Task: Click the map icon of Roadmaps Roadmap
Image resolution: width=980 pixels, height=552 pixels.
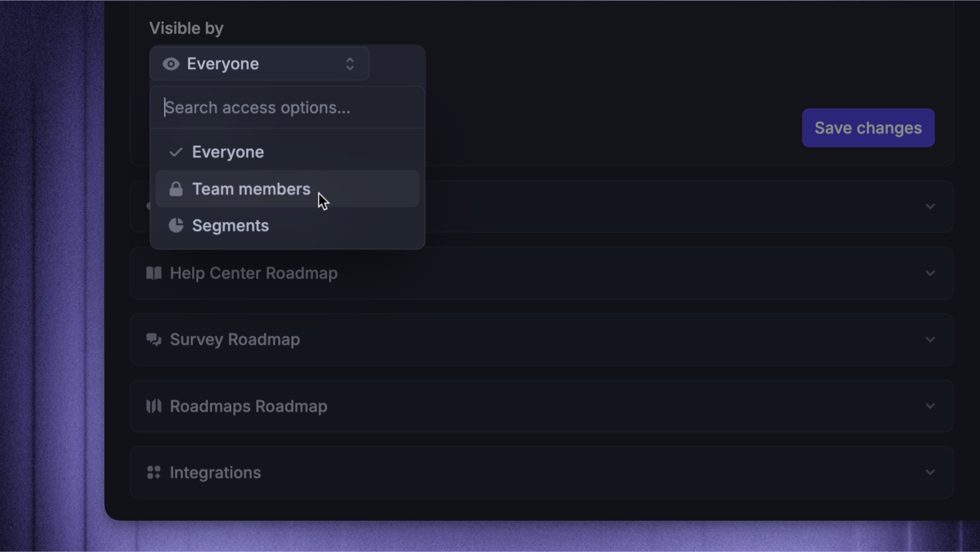Action: point(153,406)
